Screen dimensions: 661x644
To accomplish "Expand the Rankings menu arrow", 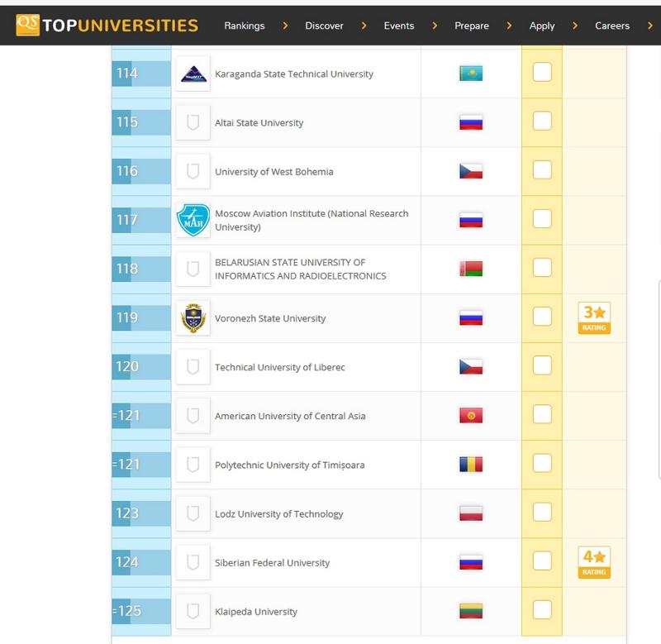I will (x=285, y=26).
